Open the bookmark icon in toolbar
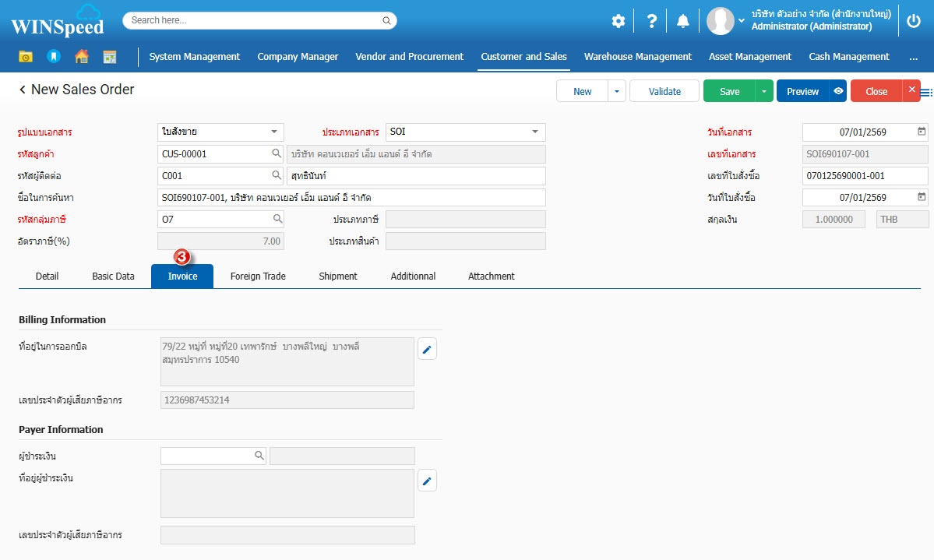The width and height of the screenshot is (934, 560). (x=54, y=57)
